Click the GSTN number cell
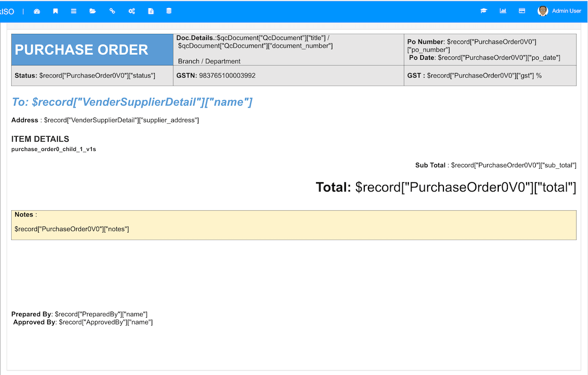Viewport: 588px width, 375px height. click(x=288, y=76)
